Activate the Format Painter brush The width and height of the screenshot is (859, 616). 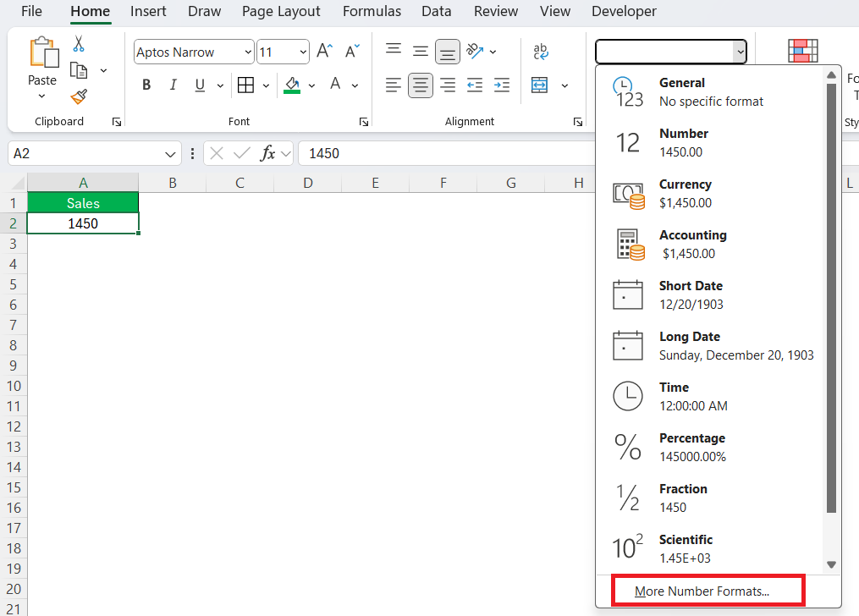(79, 97)
